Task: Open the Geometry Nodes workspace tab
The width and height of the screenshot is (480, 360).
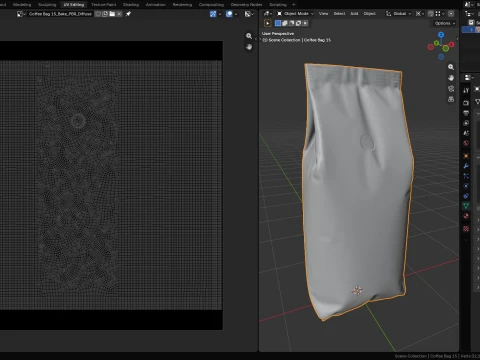Action: 247,5
